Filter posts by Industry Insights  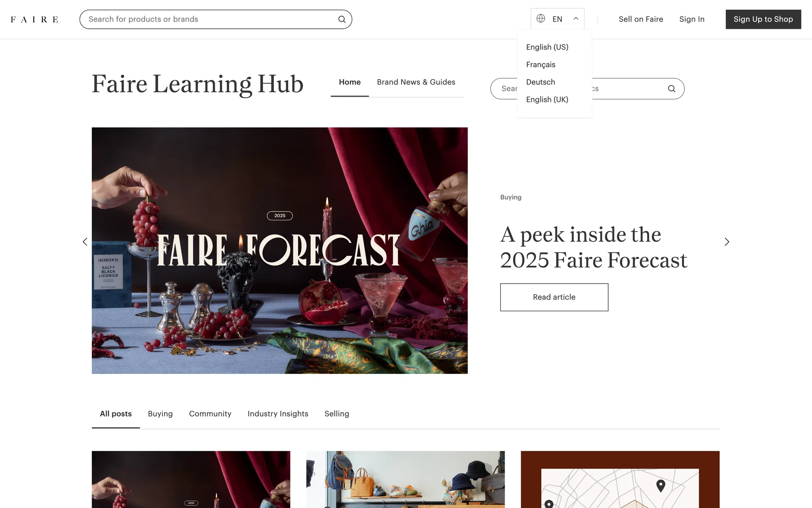click(x=278, y=414)
